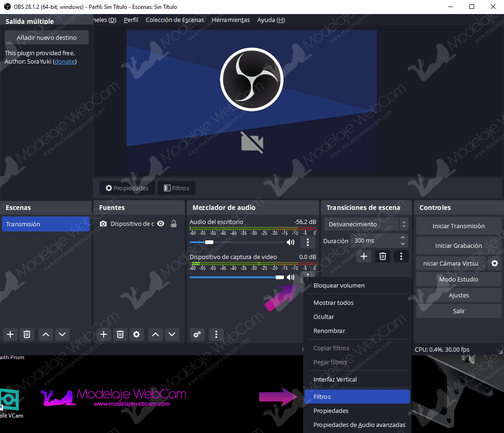Open the Desvanecimiento transition dropdown
This screenshot has height=433, width=504.
366,224
